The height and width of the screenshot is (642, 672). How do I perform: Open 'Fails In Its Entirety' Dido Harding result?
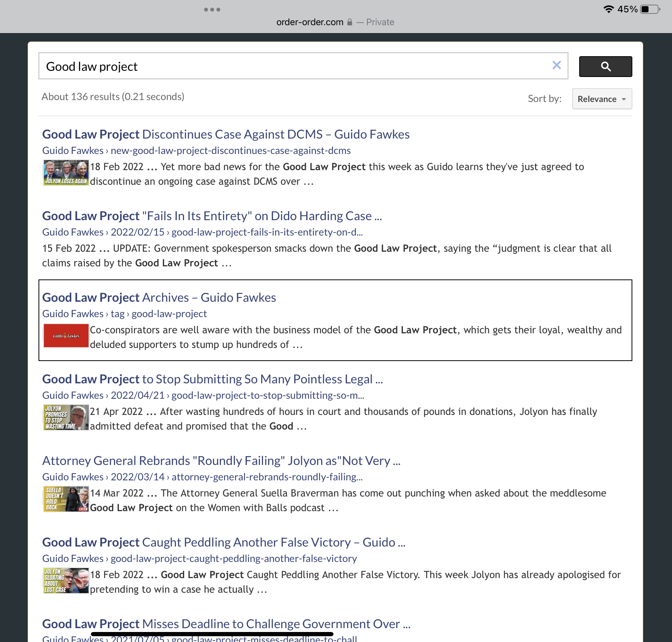212,216
